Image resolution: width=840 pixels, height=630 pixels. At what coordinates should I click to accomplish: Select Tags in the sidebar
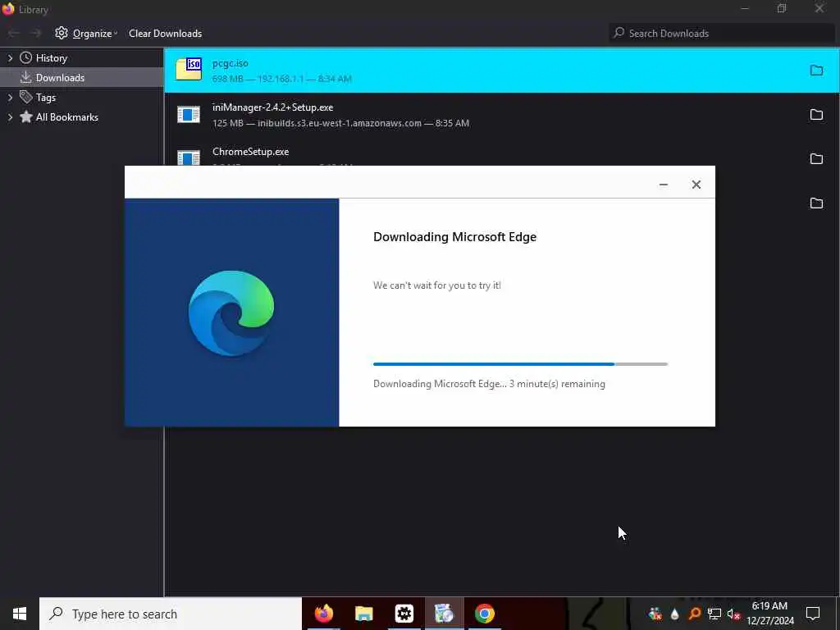[x=46, y=98]
